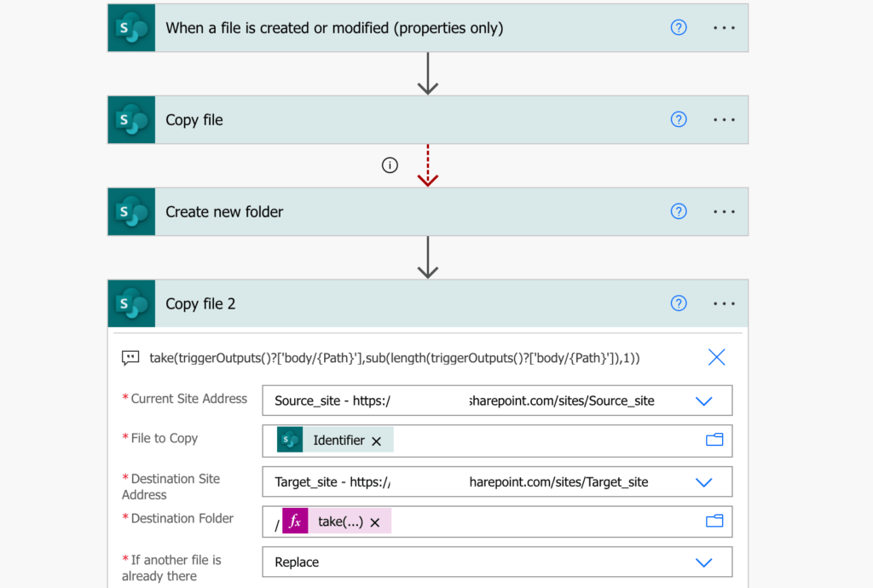
Task: Remove the take expression from Destination Folder
Action: (x=373, y=522)
